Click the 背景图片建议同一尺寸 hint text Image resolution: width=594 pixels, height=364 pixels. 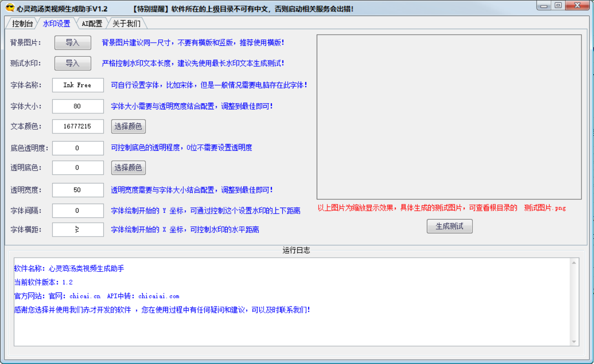(x=193, y=43)
